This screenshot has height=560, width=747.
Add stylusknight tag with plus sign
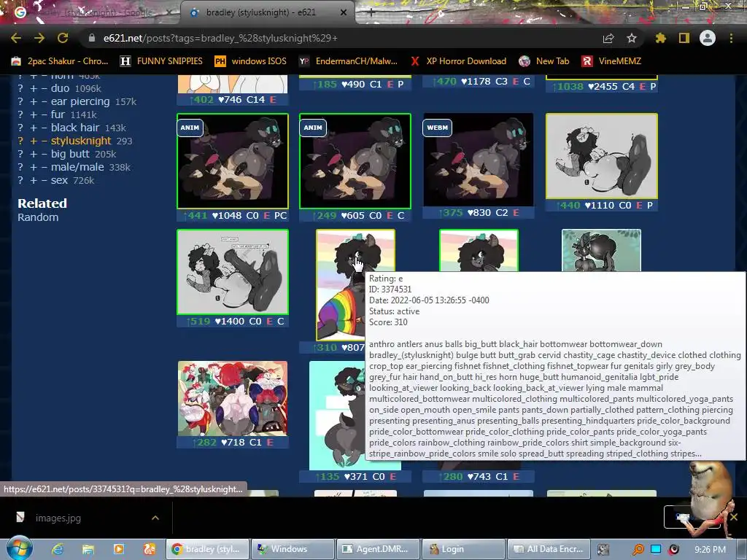click(x=34, y=141)
